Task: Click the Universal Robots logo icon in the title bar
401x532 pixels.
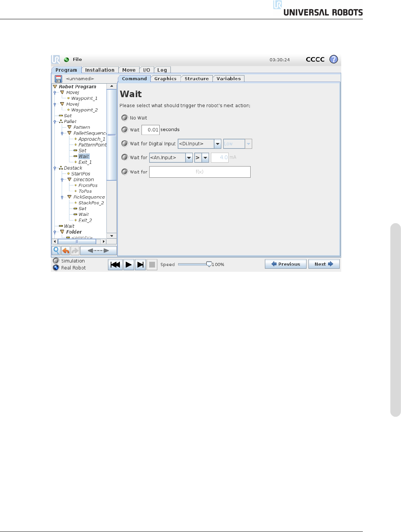Action: (56, 59)
